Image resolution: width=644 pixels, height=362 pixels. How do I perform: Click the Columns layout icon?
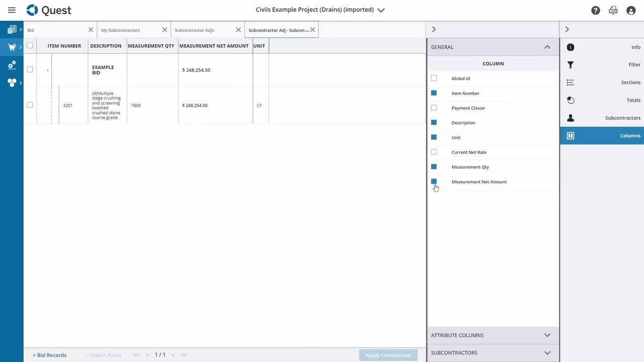(x=571, y=136)
